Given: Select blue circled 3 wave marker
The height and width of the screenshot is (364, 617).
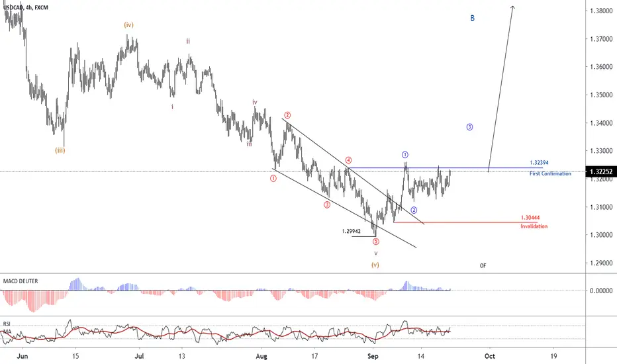Looking at the screenshot, I should [x=469, y=127].
